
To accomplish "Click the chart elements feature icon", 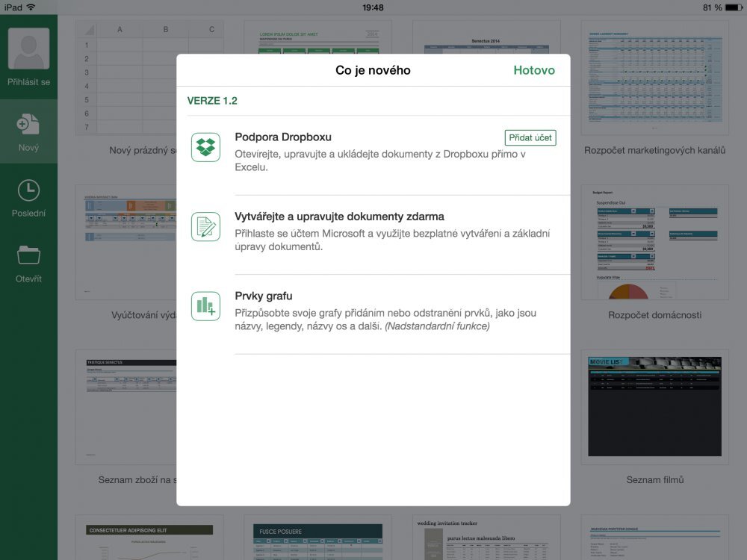I will [205, 305].
